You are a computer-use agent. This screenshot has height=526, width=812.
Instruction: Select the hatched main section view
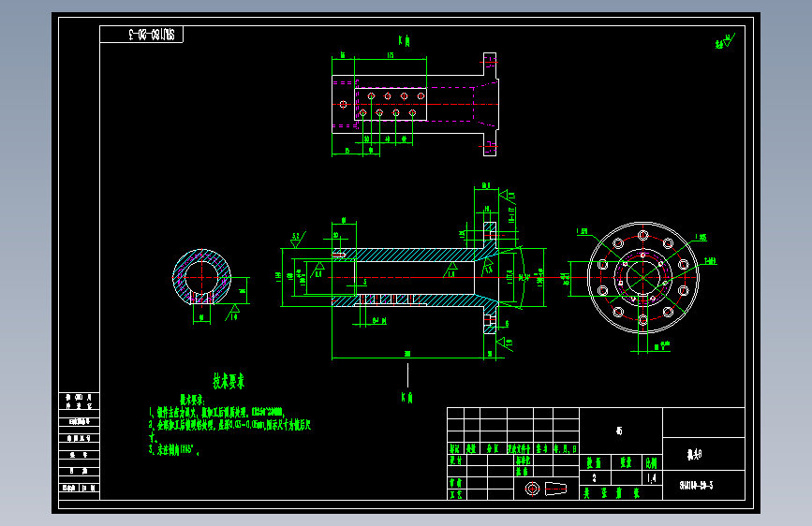tap(414, 277)
